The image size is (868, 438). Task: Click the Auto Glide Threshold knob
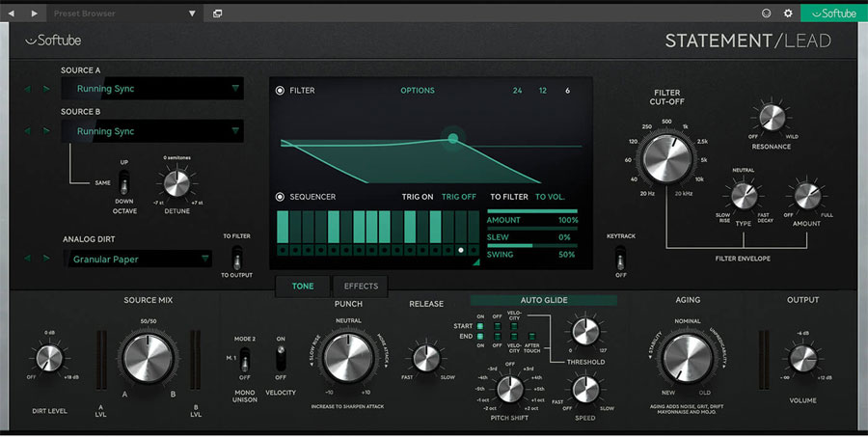click(x=585, y=332)
